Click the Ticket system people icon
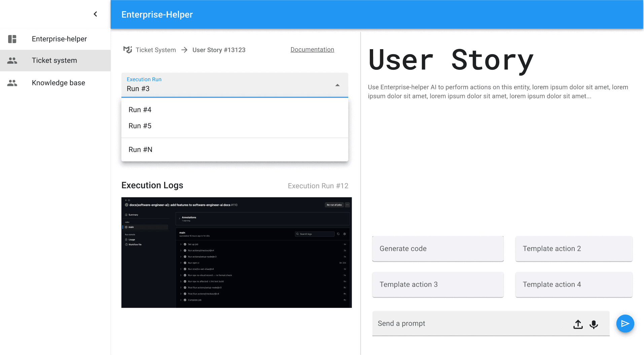 [12, 61]
